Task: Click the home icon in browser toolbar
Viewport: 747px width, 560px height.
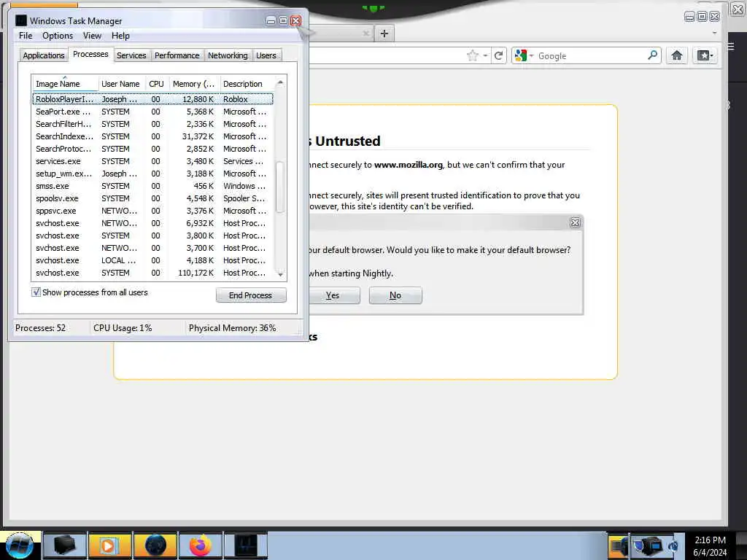Action: [676, 55]
